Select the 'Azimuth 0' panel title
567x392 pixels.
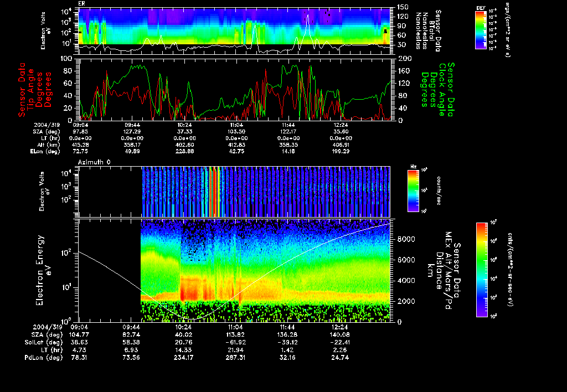94,162
